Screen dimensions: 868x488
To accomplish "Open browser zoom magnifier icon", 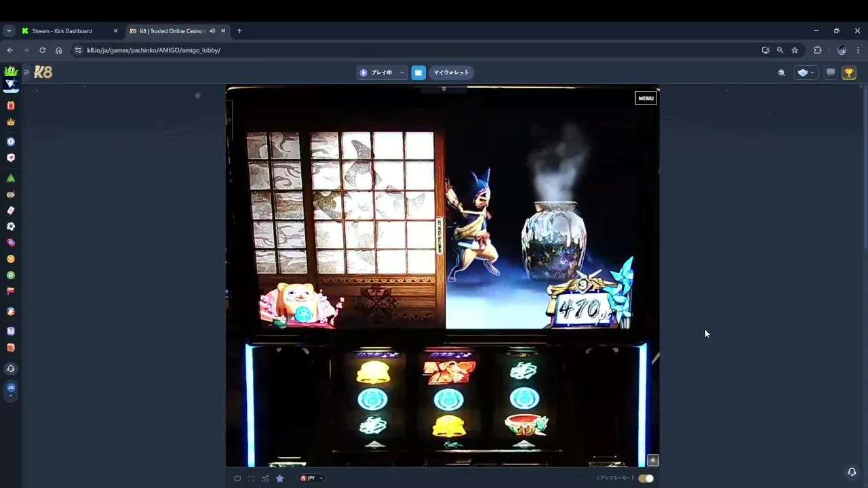I will point(780,50).
